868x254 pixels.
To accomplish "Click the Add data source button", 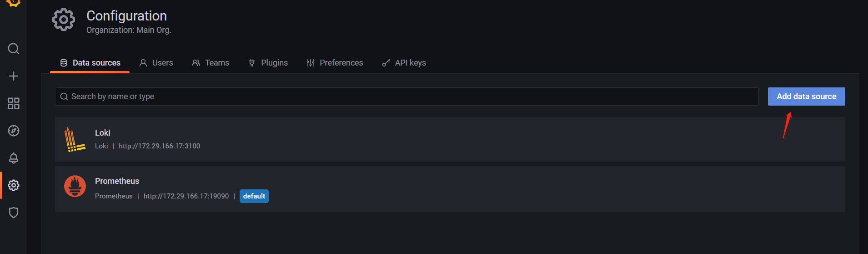I will 806,97.
